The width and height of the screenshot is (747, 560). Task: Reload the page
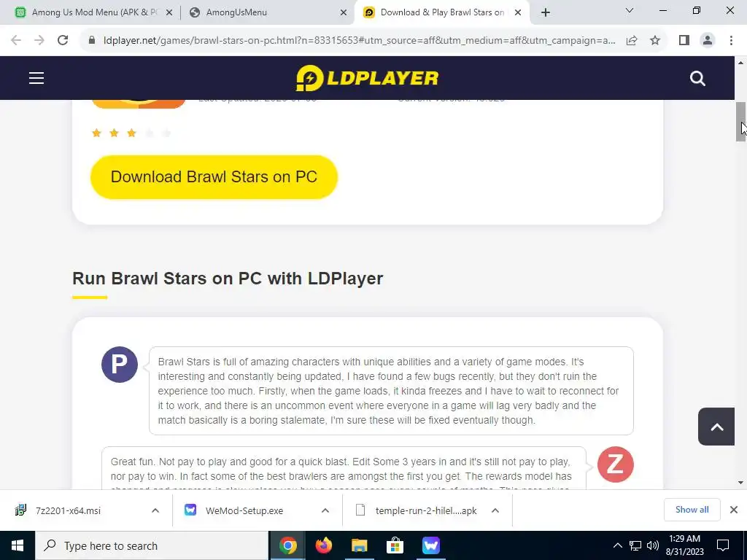63,41
